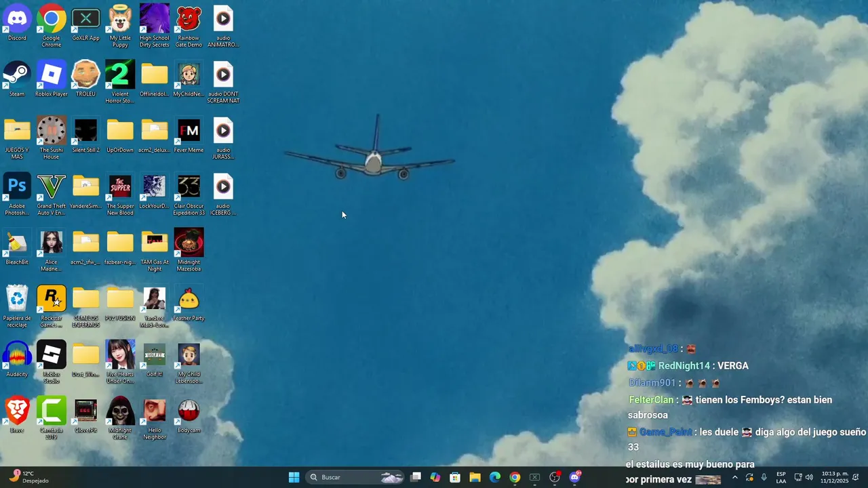
Task: Open the Discord desktop shortcut
Action: 17,23
